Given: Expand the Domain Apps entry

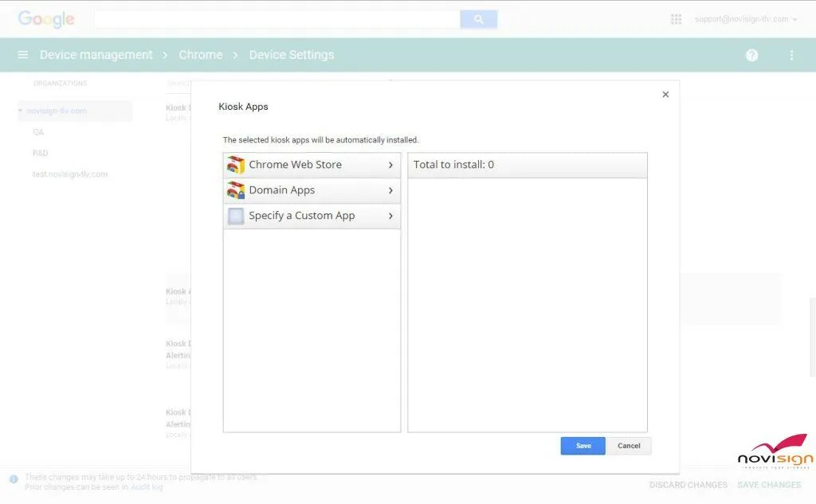Looking at the screenshot, I should [x=390, y=190].
